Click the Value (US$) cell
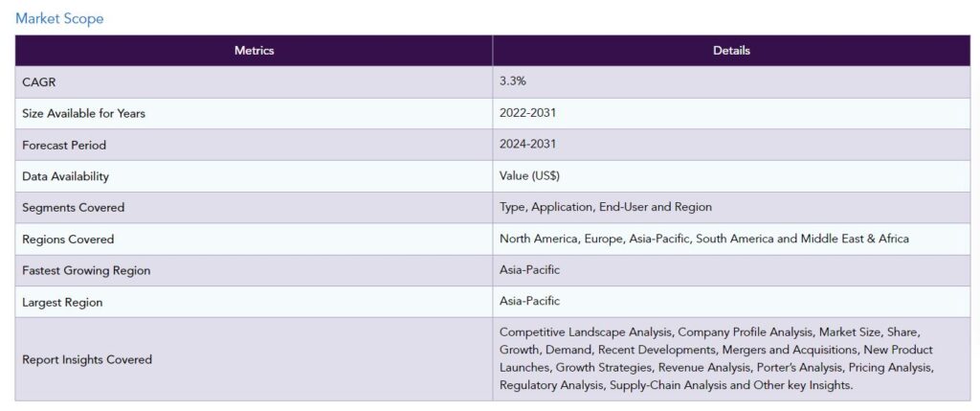This screenshot has height=411, width=980. (x=731, y=176)
